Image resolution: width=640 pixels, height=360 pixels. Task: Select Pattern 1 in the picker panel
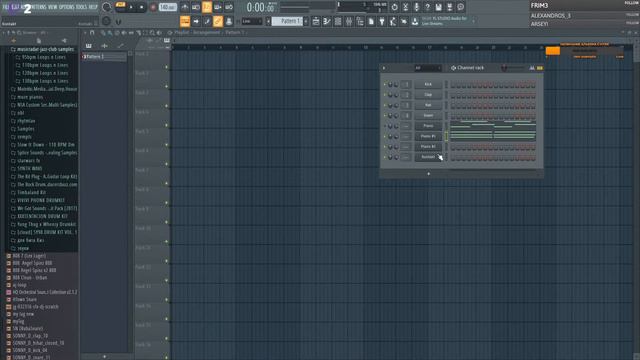tap(104, 57)
